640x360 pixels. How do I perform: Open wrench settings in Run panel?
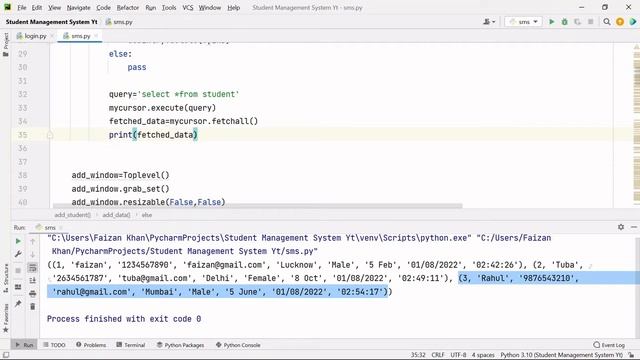18,254
